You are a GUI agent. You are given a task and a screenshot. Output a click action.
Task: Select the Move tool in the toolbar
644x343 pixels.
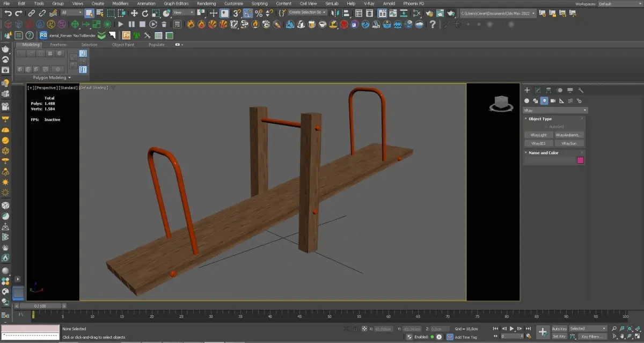click(x=134, y=13)
